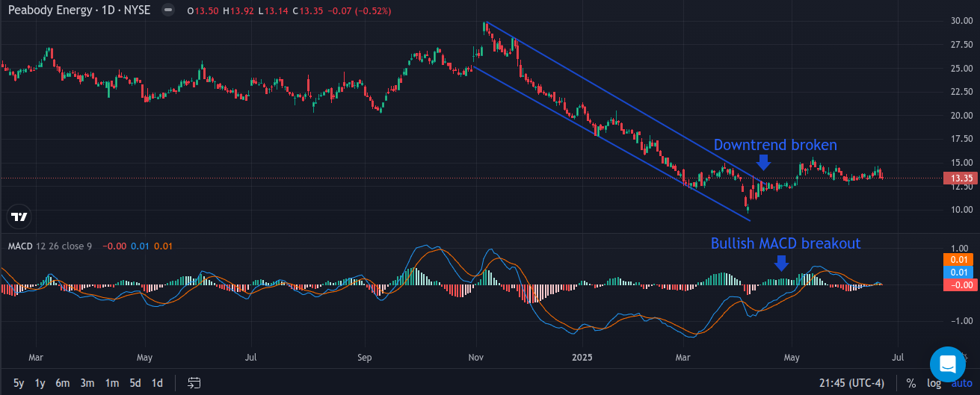The height and width of the screenshot is (395, 980).
Task: Select the 1m time range
Action: pyautogui.click(x=112, y=383)
